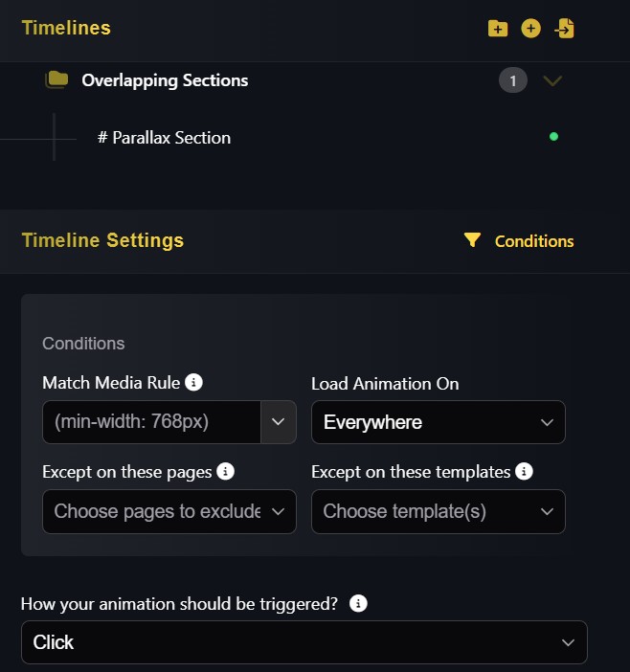The image size is (630, 672).
Task: Open the Choose pages to exclude dropdown
Action: pos(169,511)
